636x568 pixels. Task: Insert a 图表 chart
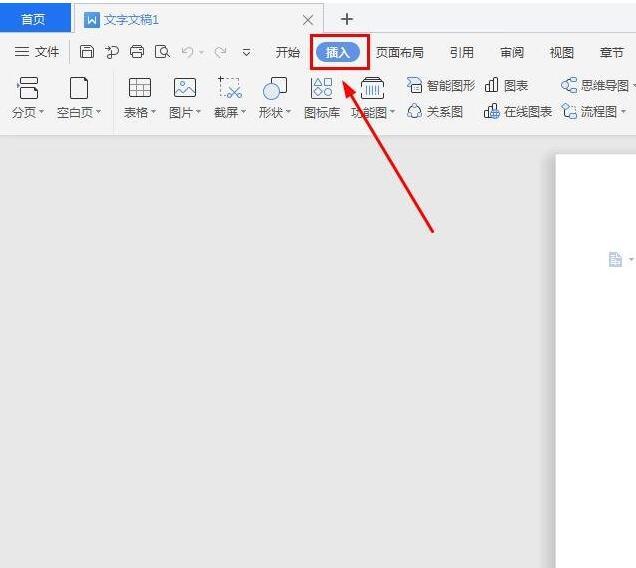pos(506,85)
